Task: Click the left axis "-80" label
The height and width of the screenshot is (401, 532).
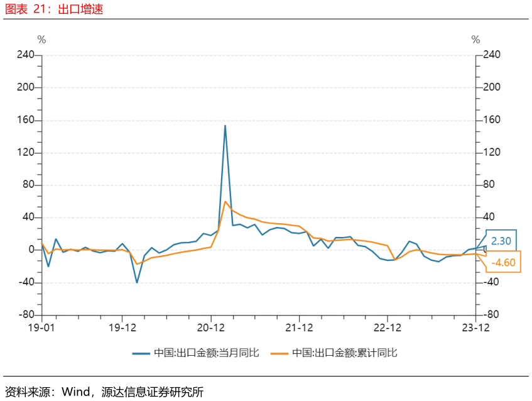Action: [x=26, y=315]
